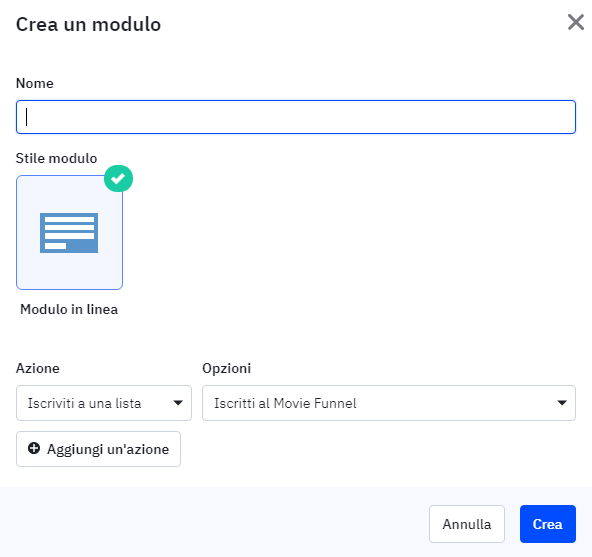
Task: Click the Opzioni column label
Action: click(227, 368)
